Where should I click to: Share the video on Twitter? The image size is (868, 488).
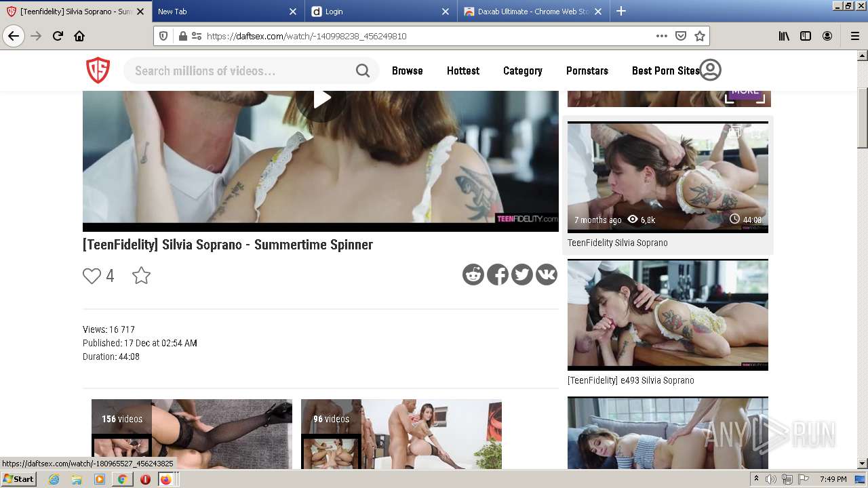522,274
